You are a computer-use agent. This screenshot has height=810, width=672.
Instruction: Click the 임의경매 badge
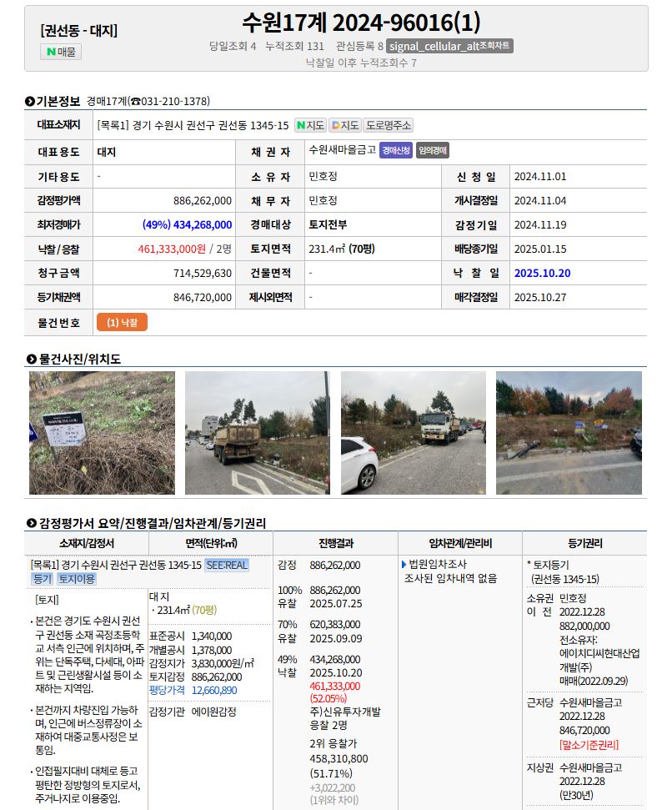433,151
